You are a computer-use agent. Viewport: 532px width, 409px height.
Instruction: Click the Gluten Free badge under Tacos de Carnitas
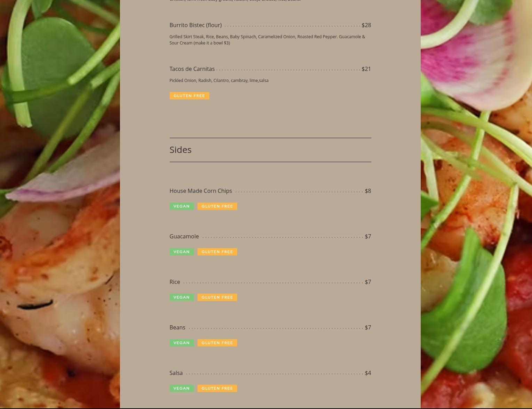point(189,96)
